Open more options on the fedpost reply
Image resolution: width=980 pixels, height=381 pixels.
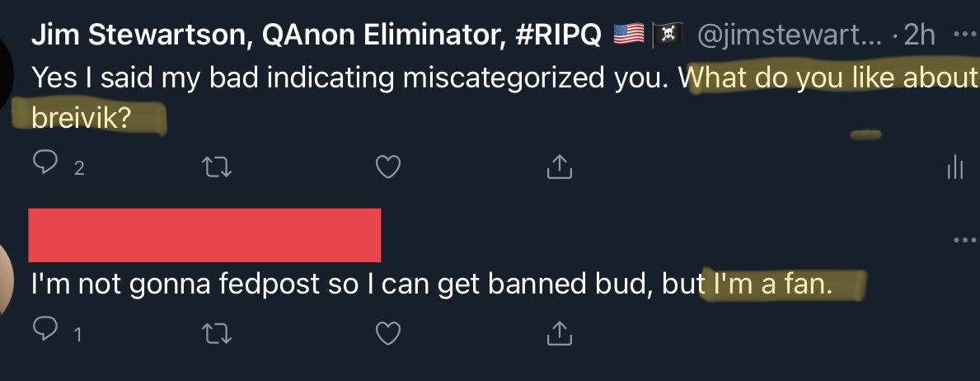pos(962,240)
